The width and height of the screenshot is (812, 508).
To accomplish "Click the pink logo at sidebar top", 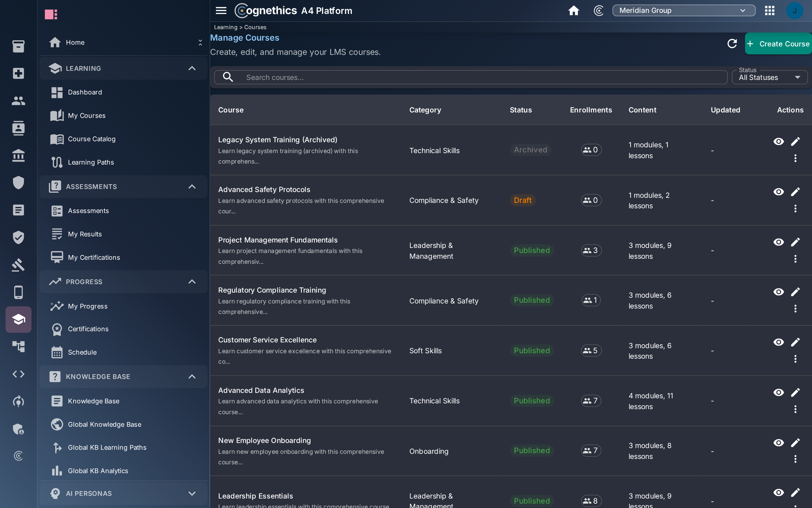I will [x=51, y=14].
